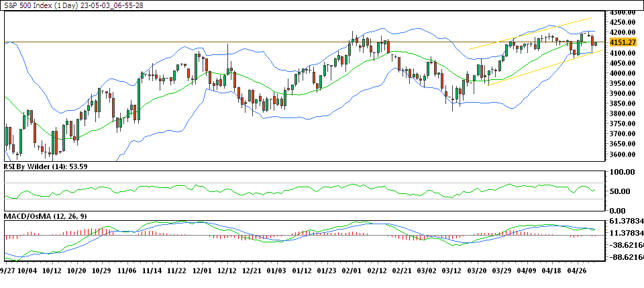Click the 10/12 date label
644x288 pixels.
pos(52,271)
